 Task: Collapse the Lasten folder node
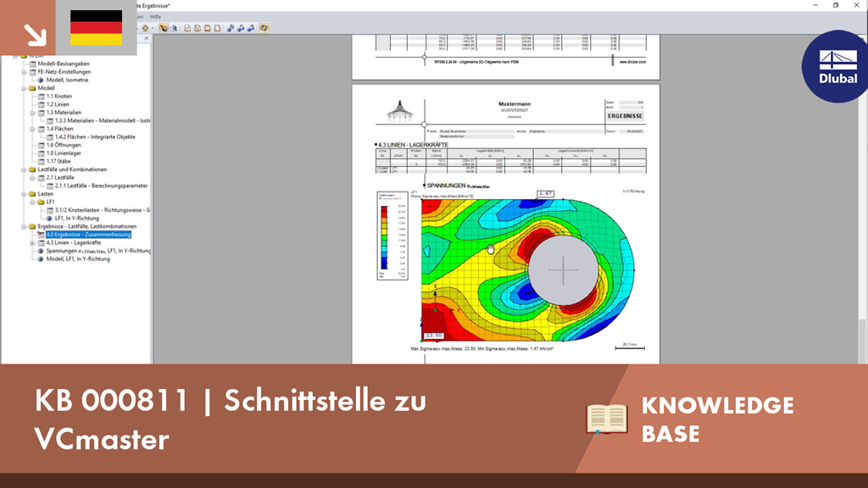point(24,194)
